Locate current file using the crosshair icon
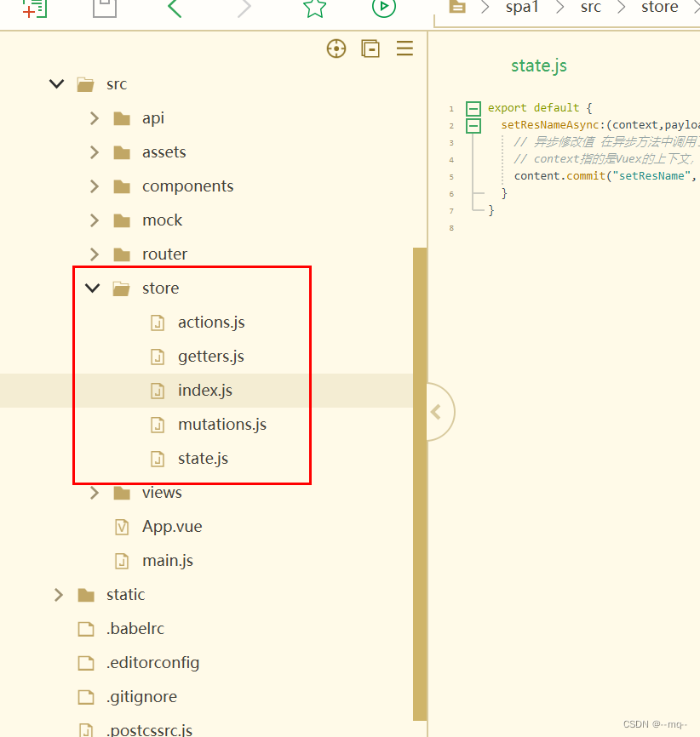The image size is (700, 737). [336, 49]
